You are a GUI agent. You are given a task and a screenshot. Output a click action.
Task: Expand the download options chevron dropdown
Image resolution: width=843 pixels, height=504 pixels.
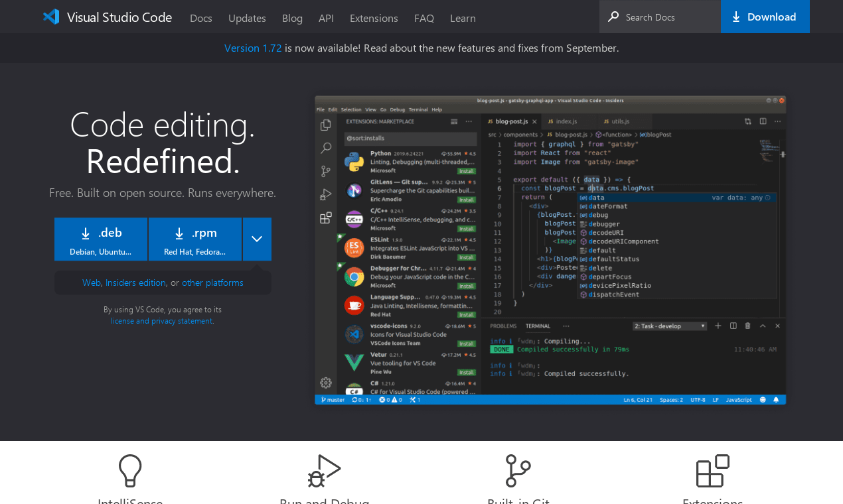(257, 239)
